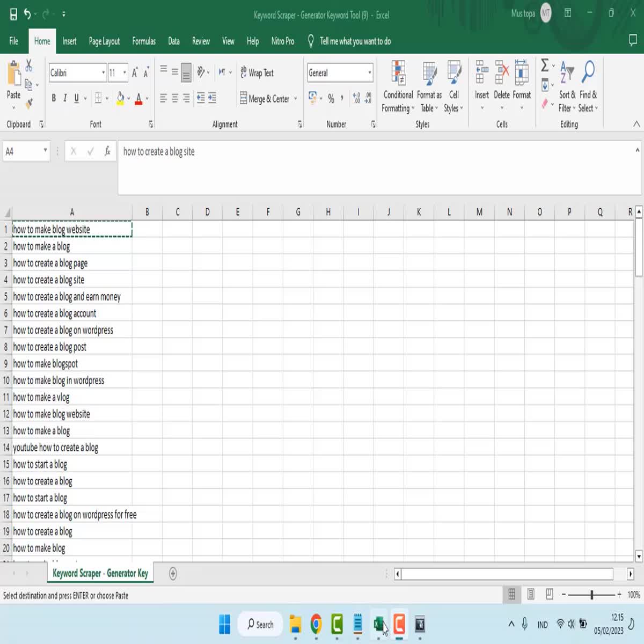Open the font size dropdown
644x644 pixels.
125,71
